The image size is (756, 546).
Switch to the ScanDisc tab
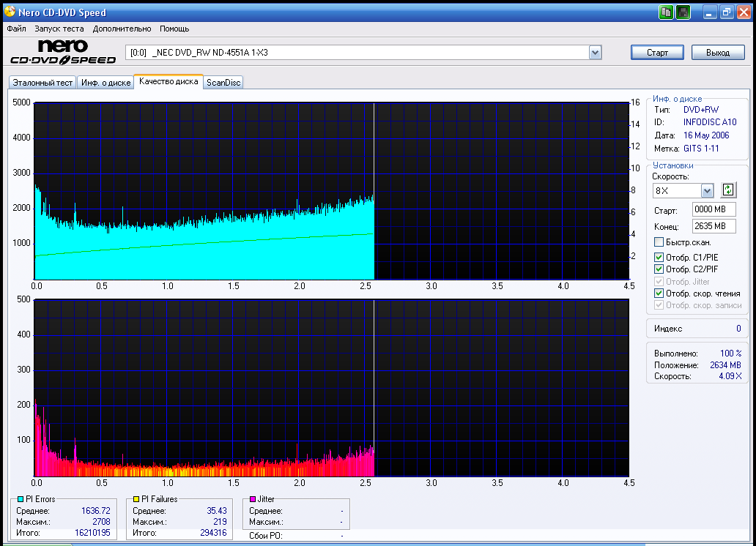223,83
